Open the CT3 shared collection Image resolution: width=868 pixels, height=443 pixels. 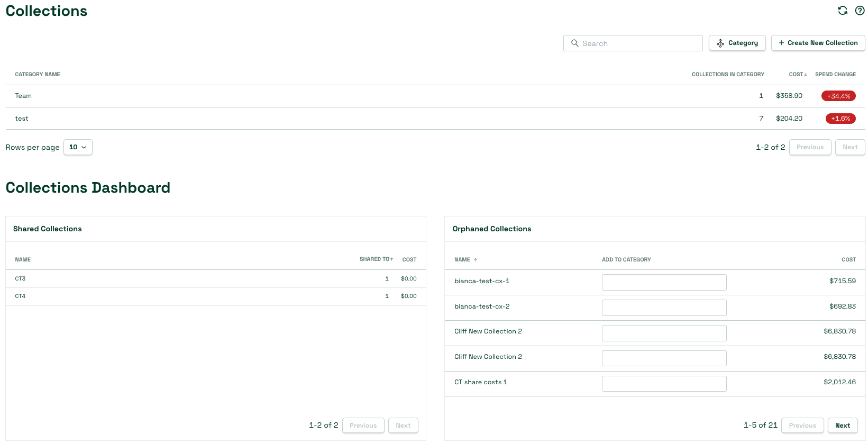click(20, 278)
